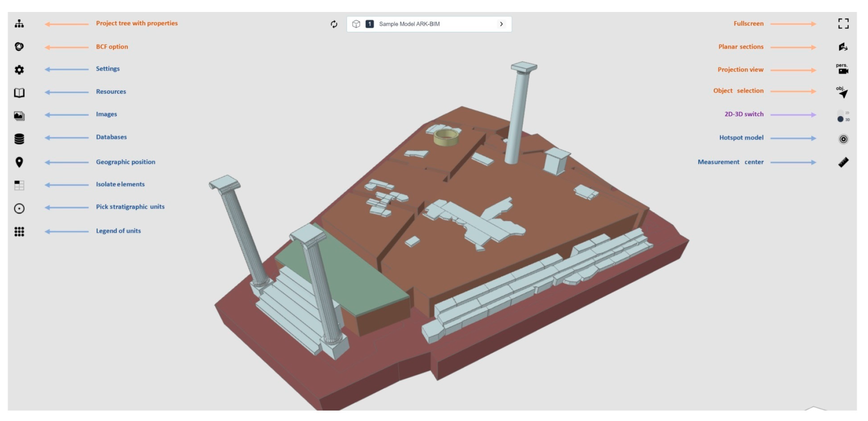The height and width of the screenshot is (421, 868).
Task: Open the project tree with properties icon
Action: click(x=19, y=24)
